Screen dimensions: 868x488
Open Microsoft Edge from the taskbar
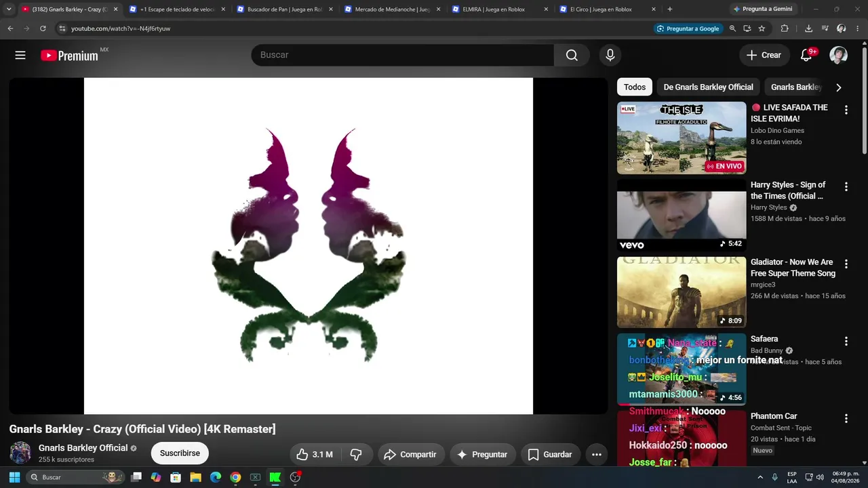tap(216, 477)
